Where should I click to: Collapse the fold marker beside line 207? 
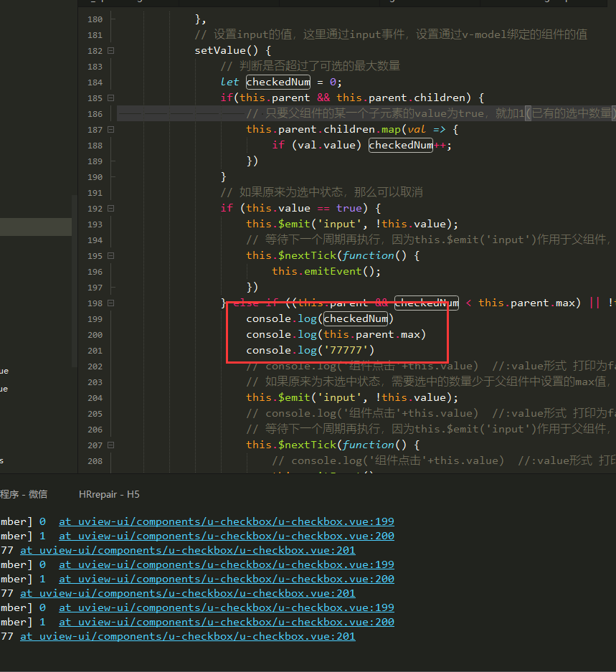(111, 444)
